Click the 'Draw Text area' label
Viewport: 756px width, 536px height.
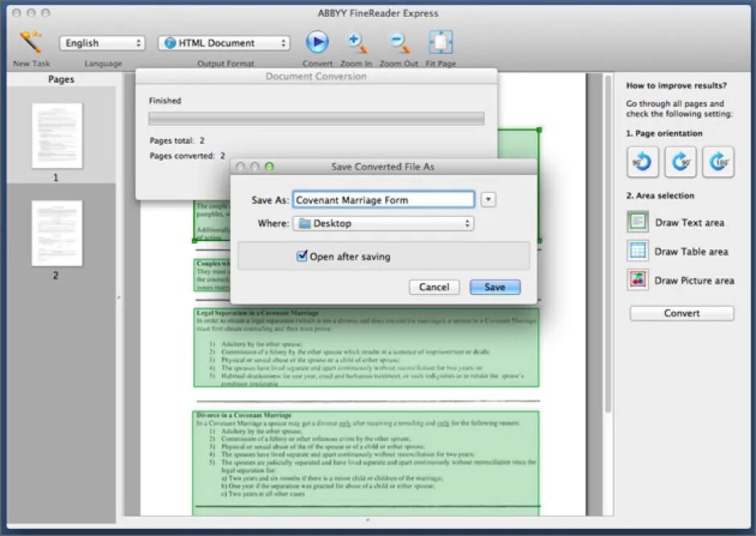[x=689, y=223]
